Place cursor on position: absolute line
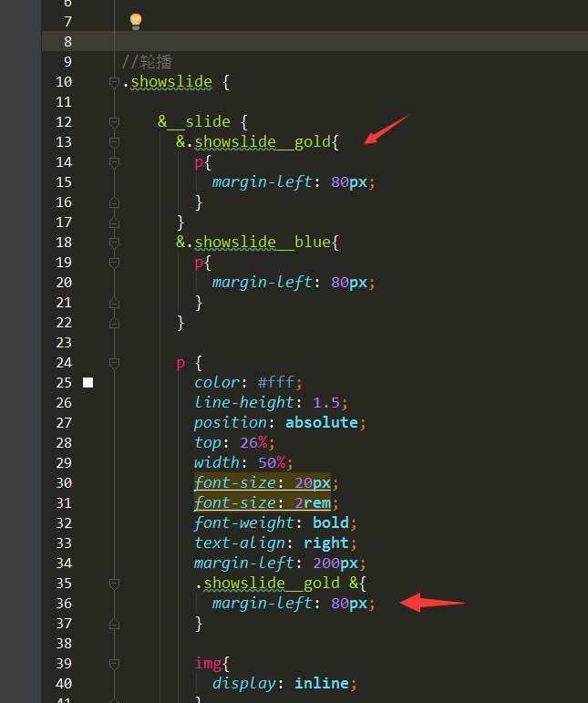Viewport: 588px width, 703px height. tap(279, 423)
